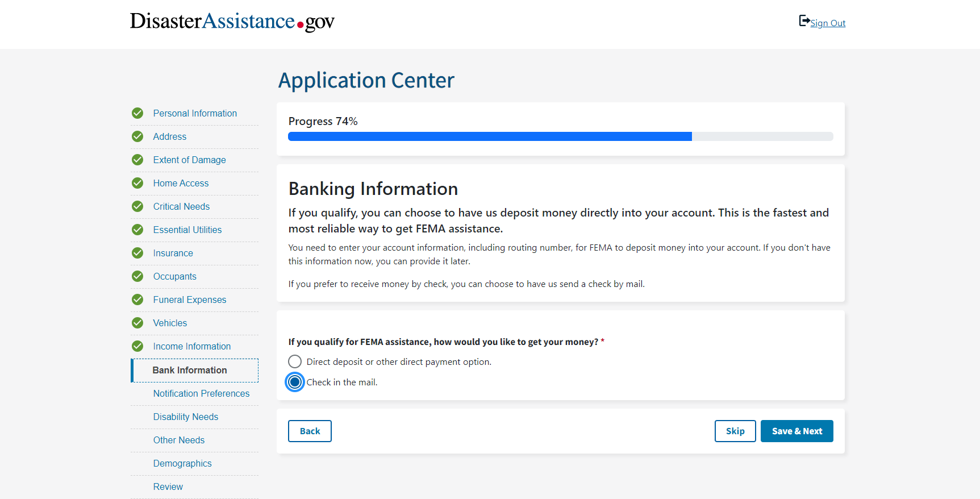Click the checkmark beside Income Information
Viewport: 980px width, 499px height.
coord(137,346)
